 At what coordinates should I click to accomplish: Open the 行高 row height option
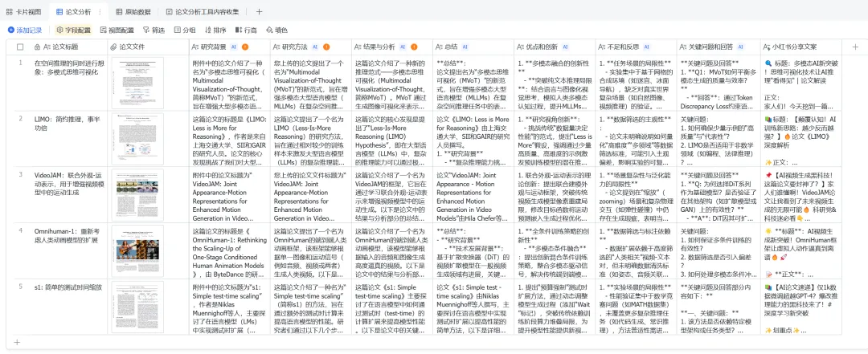point(246,30)
